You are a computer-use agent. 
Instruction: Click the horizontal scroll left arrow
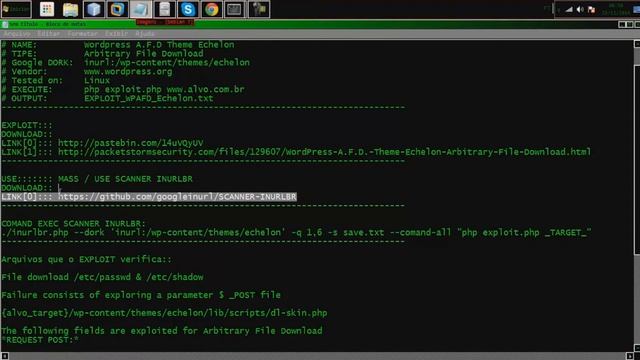(x=4, y=356)
